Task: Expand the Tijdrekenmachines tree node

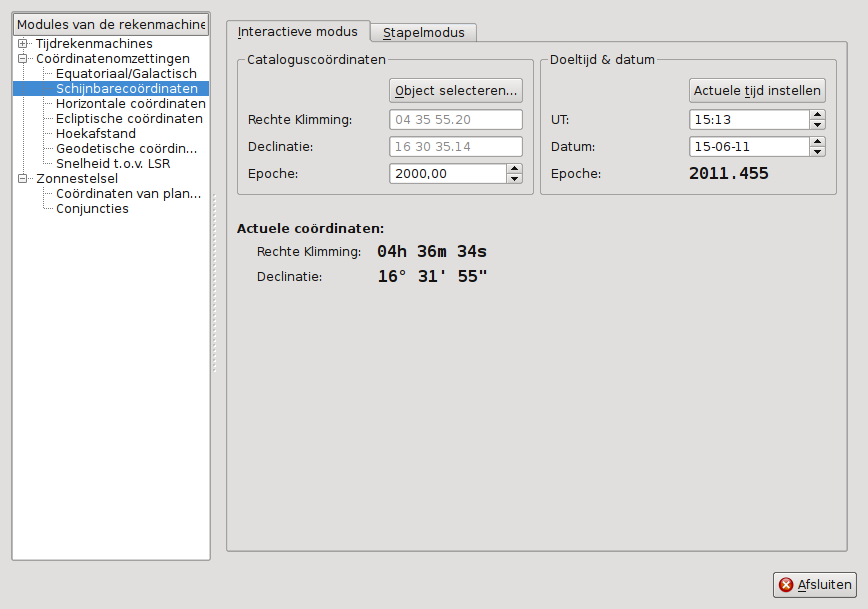Action: 22,44
